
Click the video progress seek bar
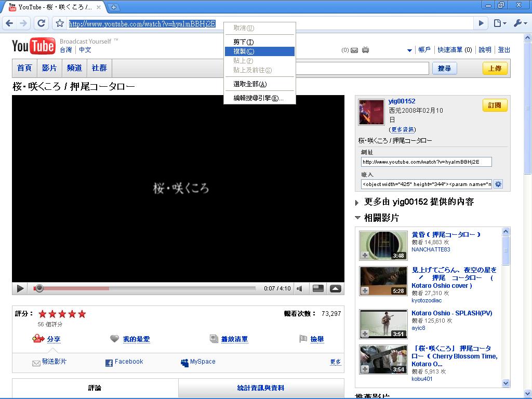coord(145,288)
